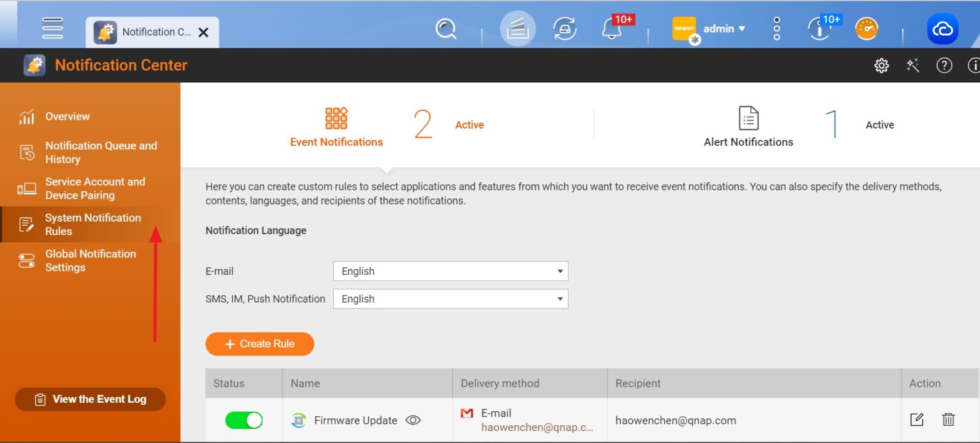Disable the Firmware Update rule status toggle

[243, 420]
